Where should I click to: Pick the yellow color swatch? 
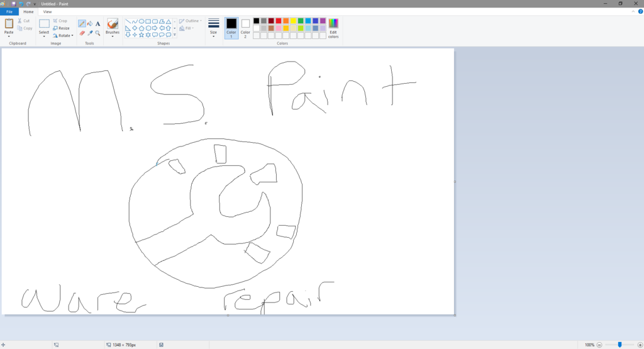click(293, 21)
